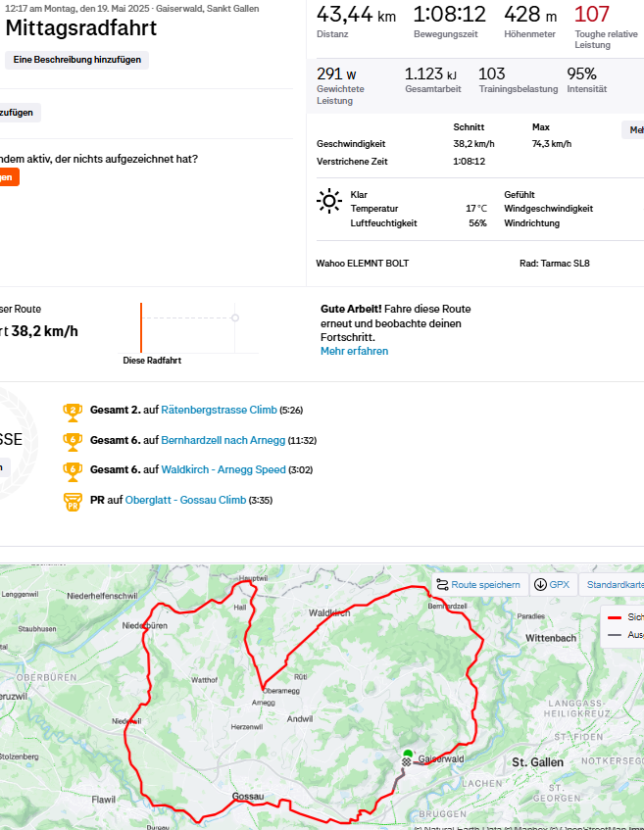Open Rätenbergstrasse Climb segment
Image resolution: width=644 pixels, height=830 pixels.
219,411
